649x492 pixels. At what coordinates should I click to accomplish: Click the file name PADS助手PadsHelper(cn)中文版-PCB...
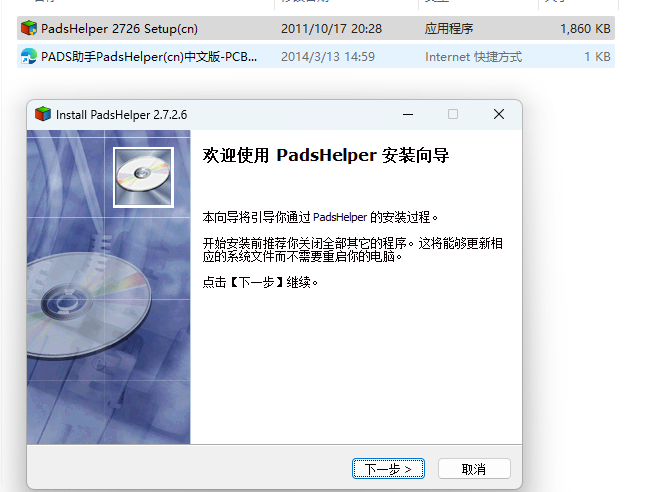tap(149, 57)
